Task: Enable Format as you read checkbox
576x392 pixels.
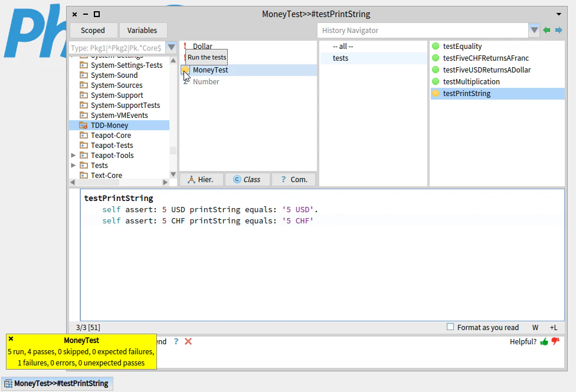Action: pyautogui.click(x=450, y=327)
